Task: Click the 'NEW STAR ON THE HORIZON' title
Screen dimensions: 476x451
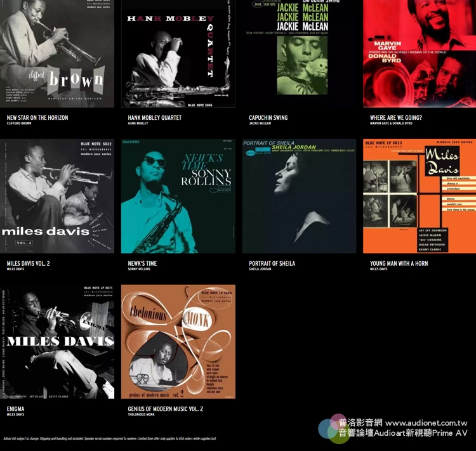Action: click(37, 118)
